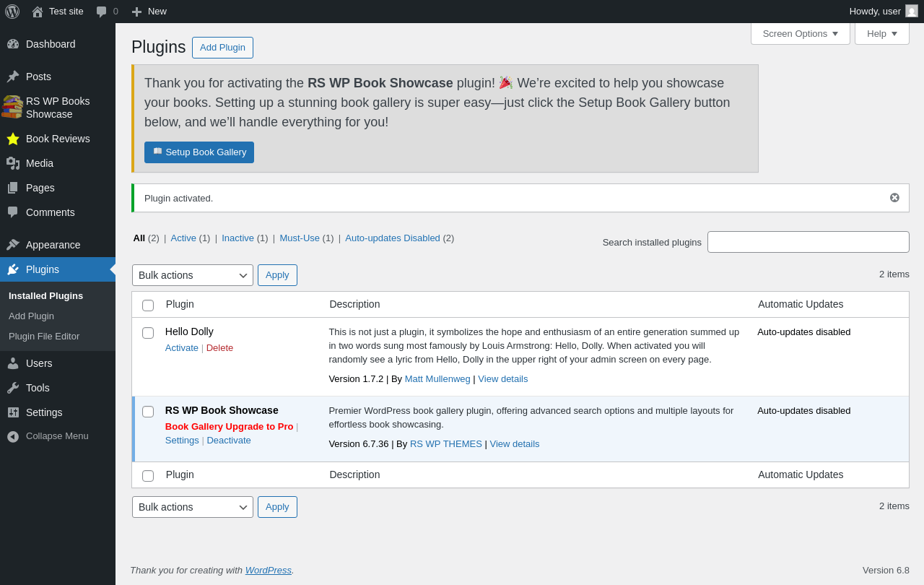Open the comments bubble icon in admin bar

click(102, 12)
